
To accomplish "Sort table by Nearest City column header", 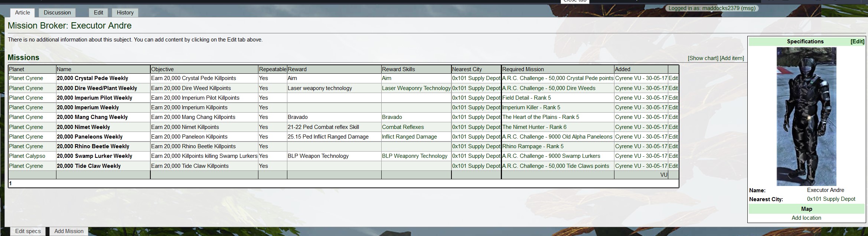I will coord(467,69).
